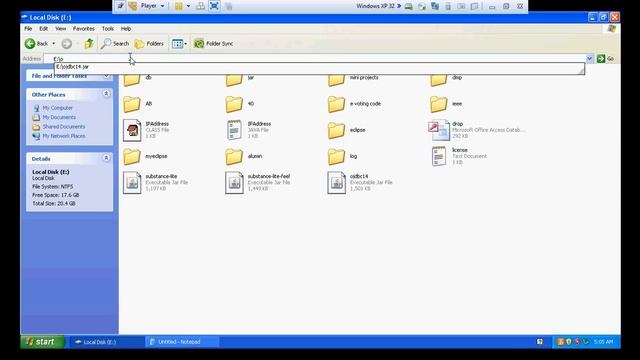640x360 pixels.
Task: Open the Tools menu
Action: click(x=108, y=29)
